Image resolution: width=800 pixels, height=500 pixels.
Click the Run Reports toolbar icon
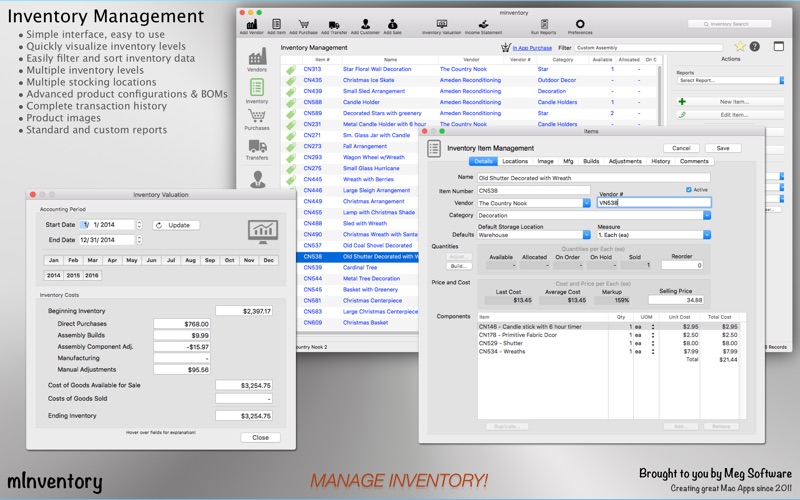tap(543, 24)
